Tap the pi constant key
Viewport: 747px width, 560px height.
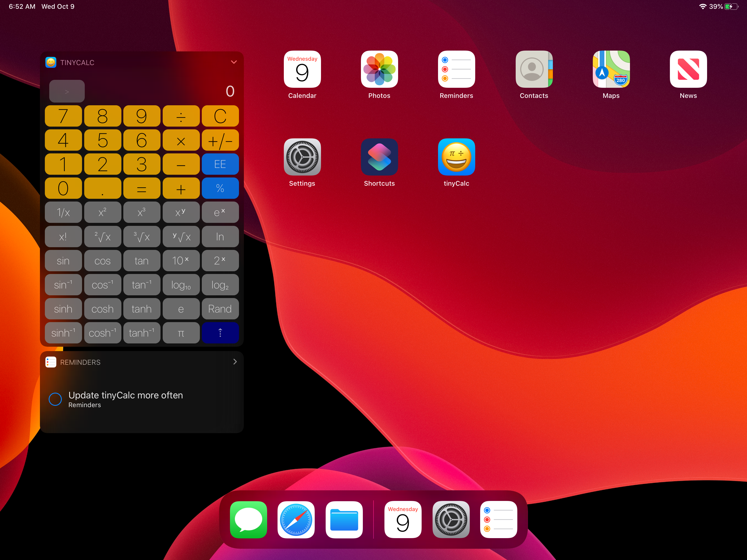[x=181, y=333]
